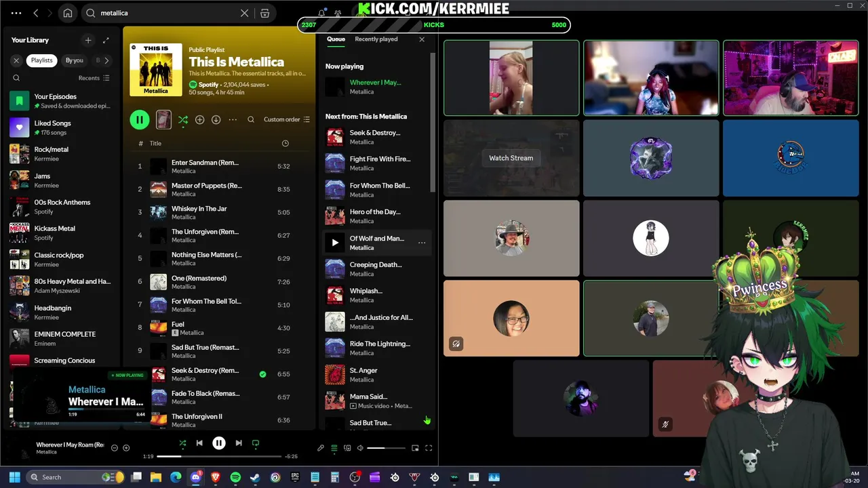The width and height of the screenshot is (868, 488).
Task: Toggle the Queue button in player bar
Action: pyautogui.click(x=334, y=448)
